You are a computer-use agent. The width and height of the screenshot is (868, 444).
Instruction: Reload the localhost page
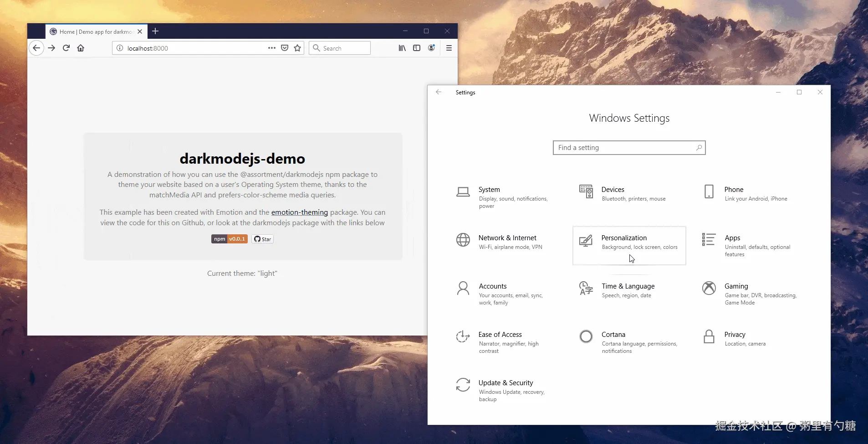click(66, 48)
